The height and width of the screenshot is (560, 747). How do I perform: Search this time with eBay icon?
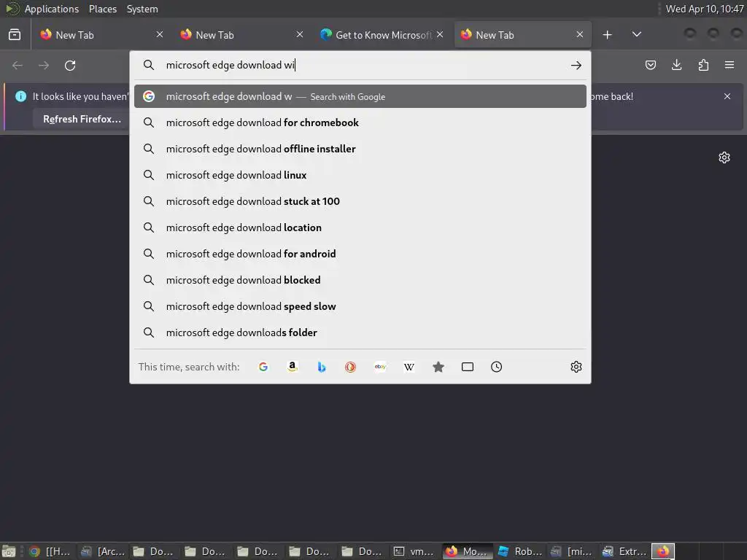380,367
